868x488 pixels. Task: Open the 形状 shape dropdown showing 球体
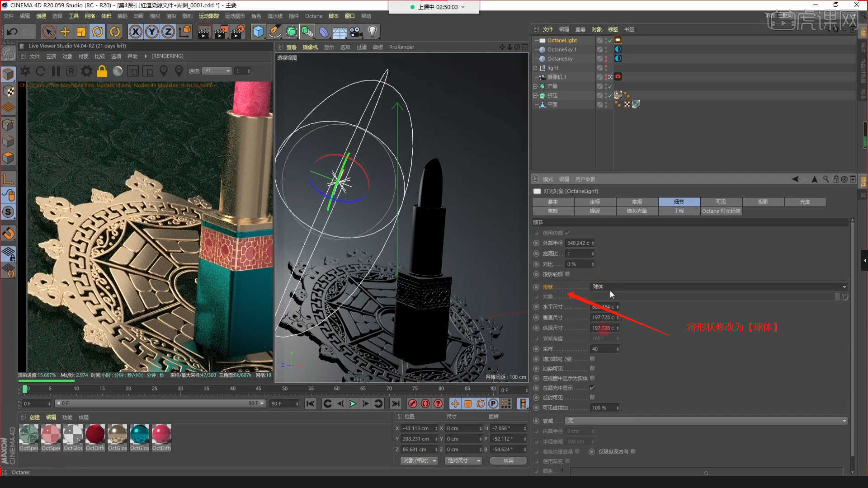tap(719, 287)
